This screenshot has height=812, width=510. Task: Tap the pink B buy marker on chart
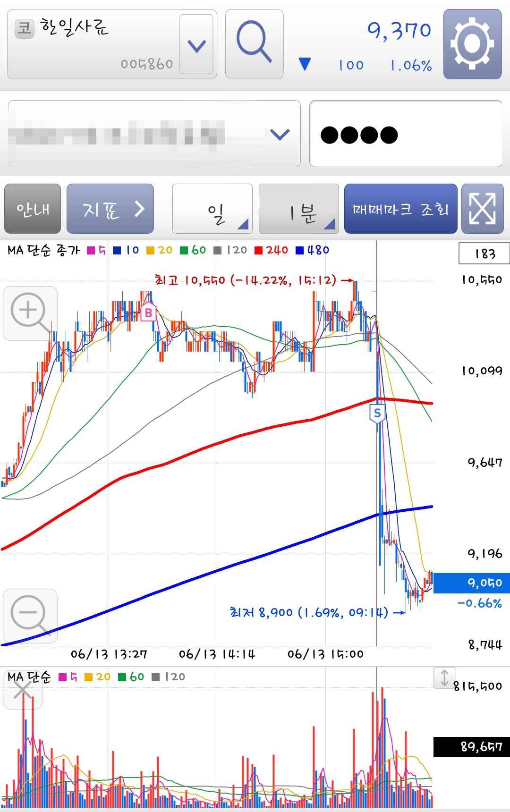click(x=148, y=312)
